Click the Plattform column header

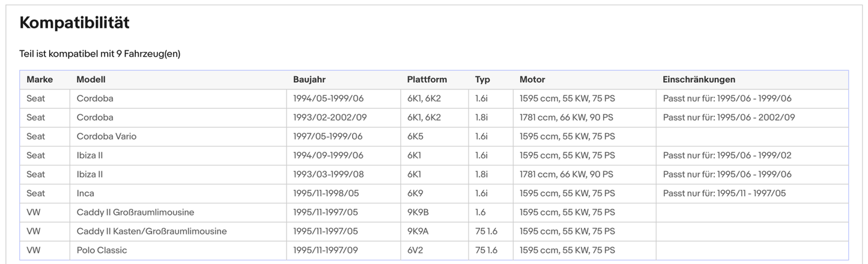tap(426, 80)
